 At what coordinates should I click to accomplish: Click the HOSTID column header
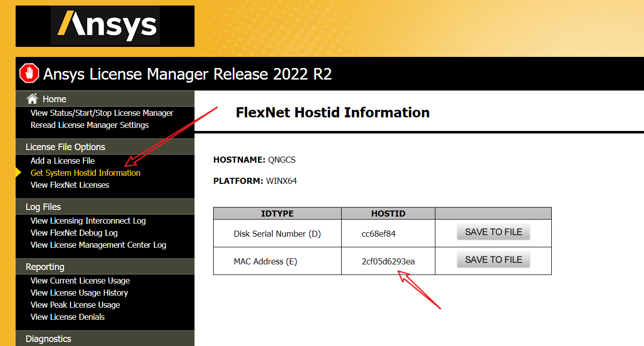388,214
